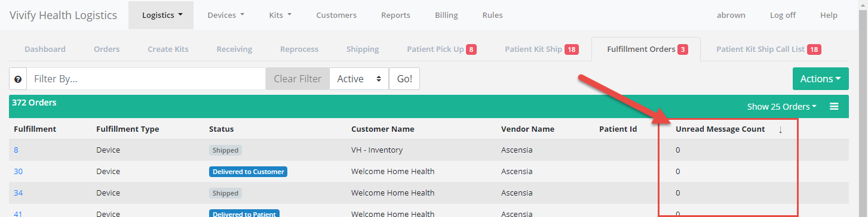
Task: Click the Go! button
Action: pos(404,79)
